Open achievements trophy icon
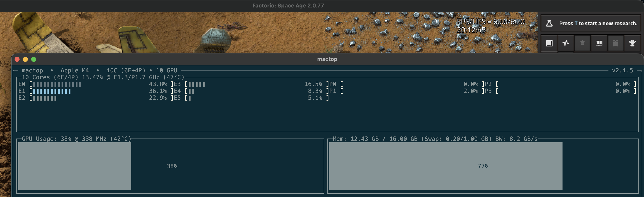 632,43
